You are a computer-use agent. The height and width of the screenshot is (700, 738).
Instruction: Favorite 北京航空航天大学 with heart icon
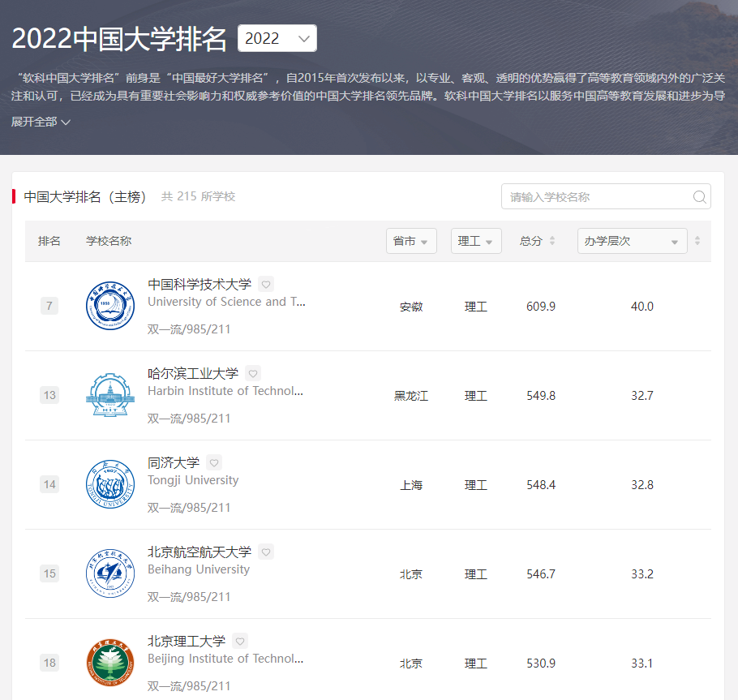266,552
